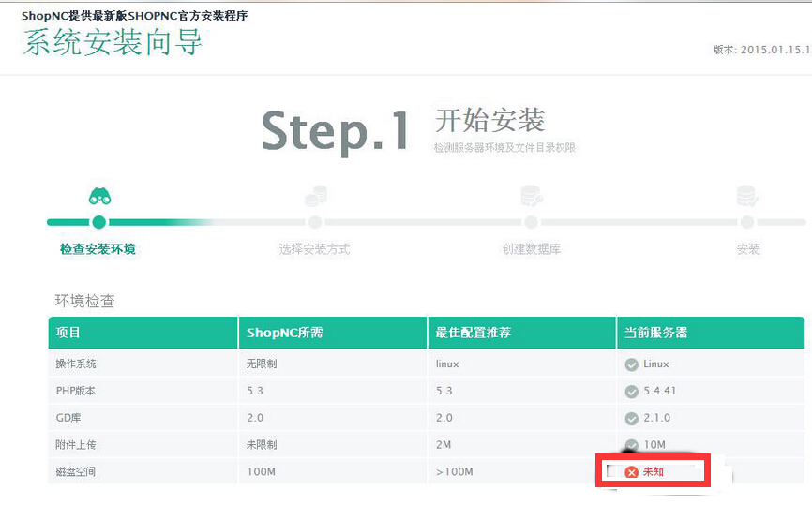Click the database checkmark icon above 安装
812x505 pixels.
pos(747,196)
